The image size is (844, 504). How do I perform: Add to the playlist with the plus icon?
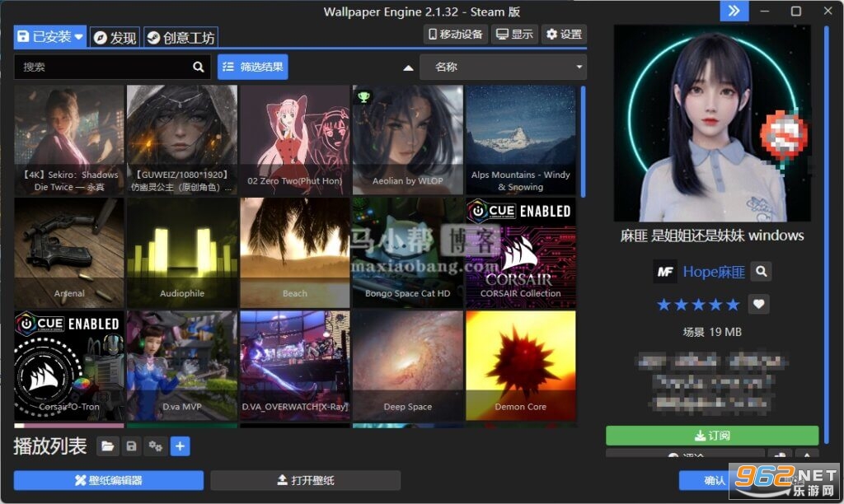[x=180, y=446]
